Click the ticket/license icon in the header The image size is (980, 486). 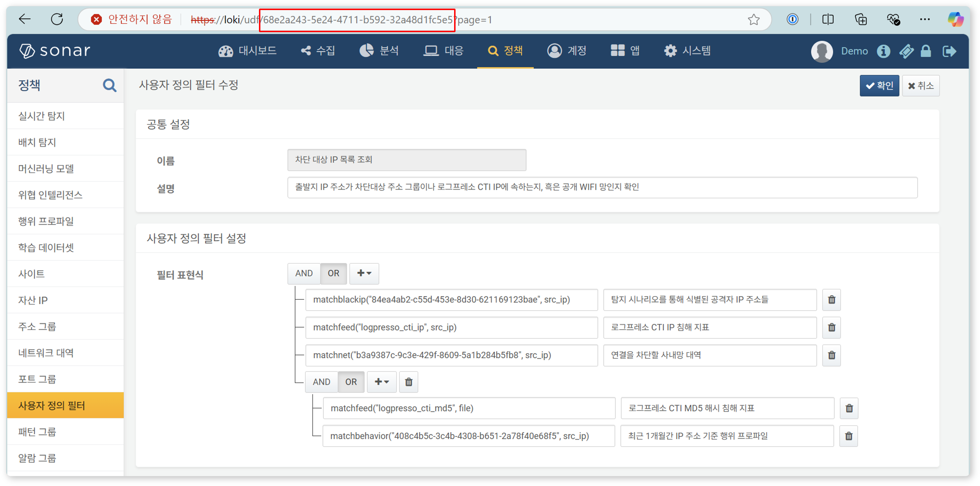coord(906,51)
